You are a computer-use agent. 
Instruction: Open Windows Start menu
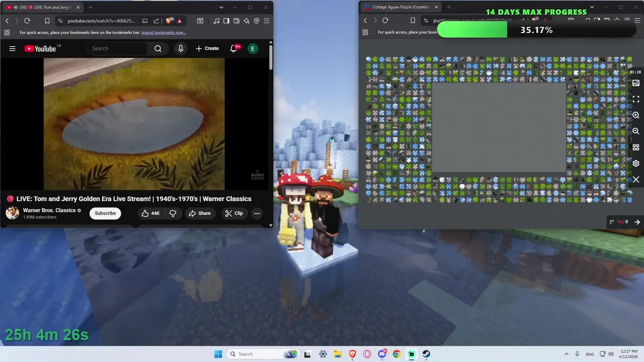coord(218,354)
